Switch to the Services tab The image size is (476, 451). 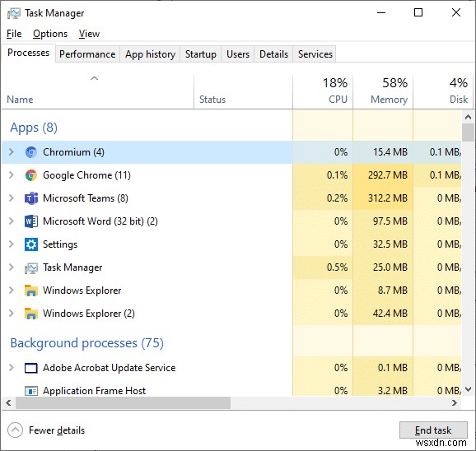[315, 54]
